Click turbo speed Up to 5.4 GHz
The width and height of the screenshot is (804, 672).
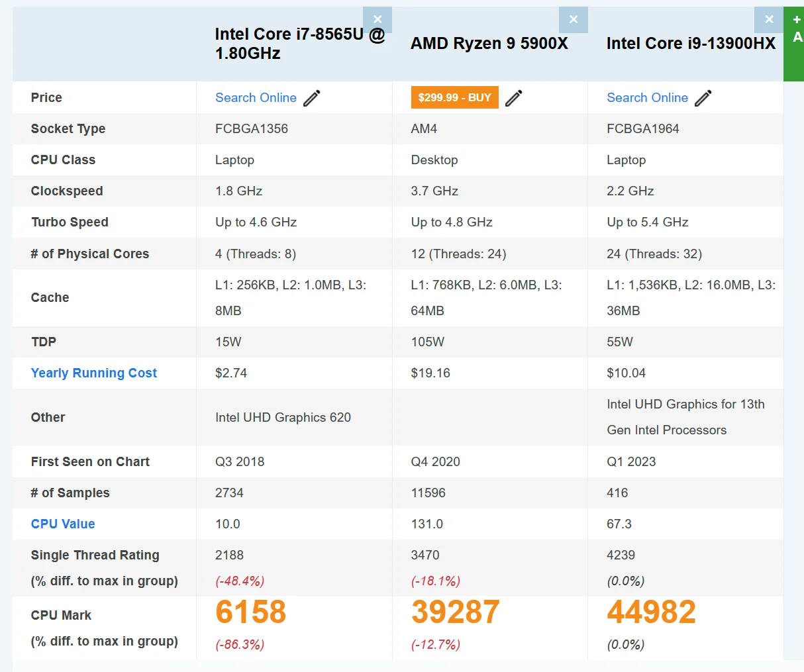coord(648,222)
